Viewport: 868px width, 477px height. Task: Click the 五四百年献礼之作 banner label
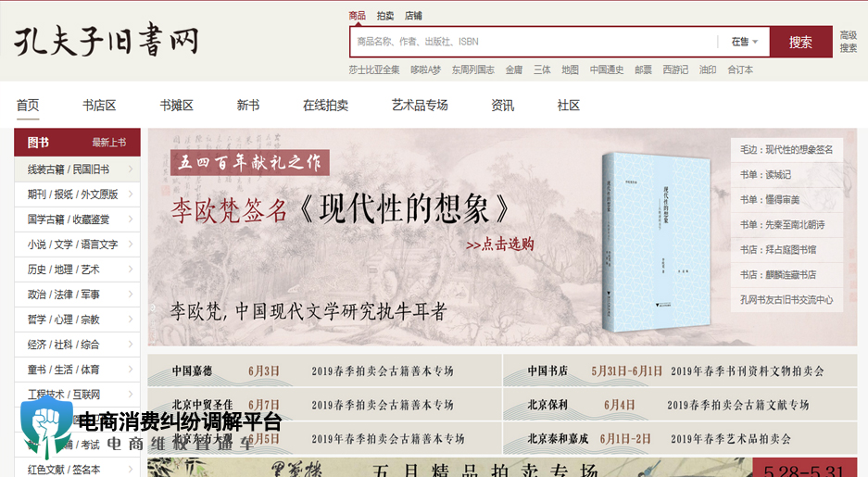[x=250, y=163]
